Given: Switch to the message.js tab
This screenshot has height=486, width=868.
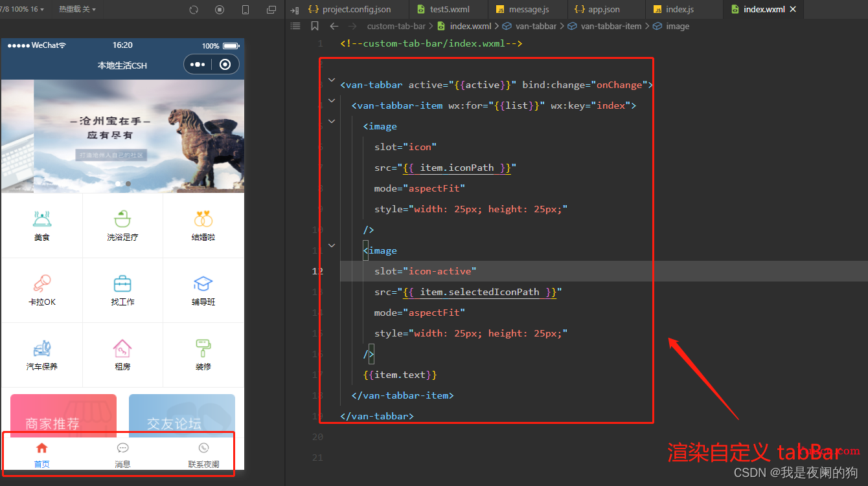Looking at the screenshot, I should click(x=527, y=10).
